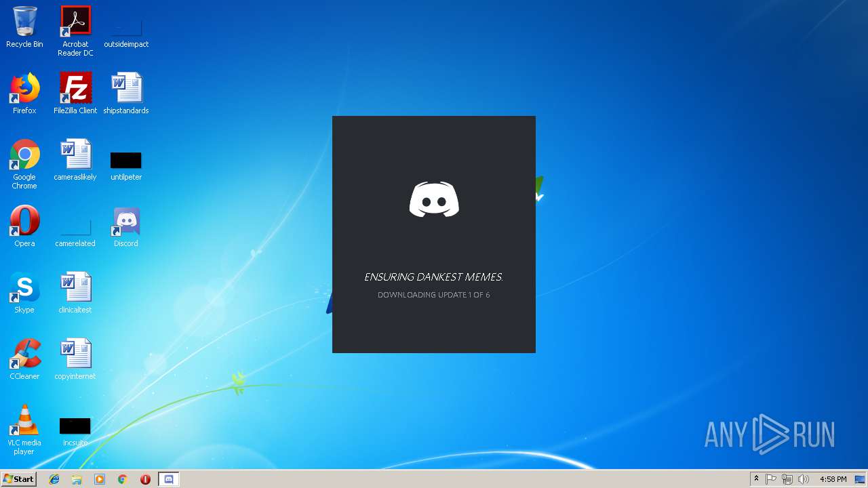Launch Discord desktop shortcut
This screenshot has height=488, width=868.
126,226
